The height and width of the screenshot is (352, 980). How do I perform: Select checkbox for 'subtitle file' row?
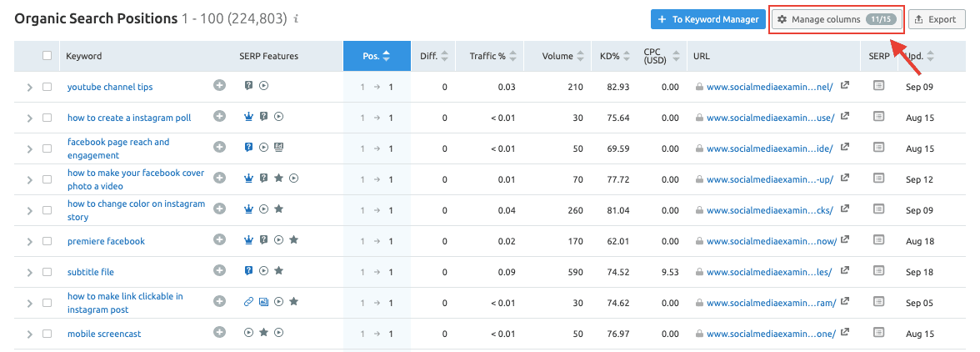47,272
